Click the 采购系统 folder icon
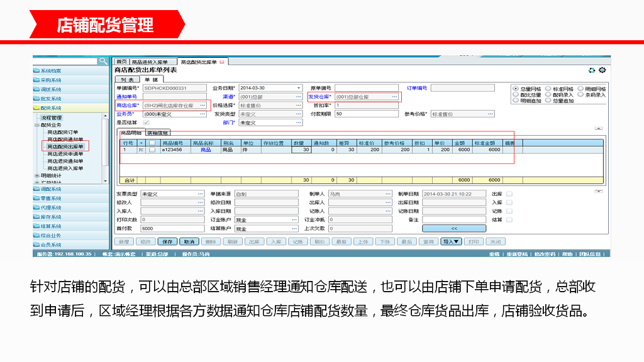The width and height of the screenshot is (644, 362). point(36,80)
